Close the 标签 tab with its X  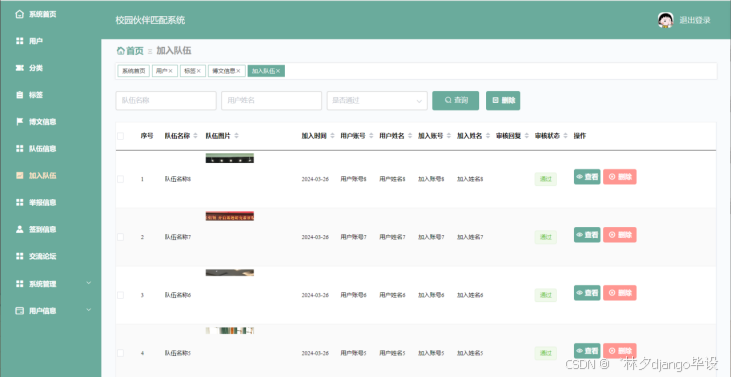198,71
